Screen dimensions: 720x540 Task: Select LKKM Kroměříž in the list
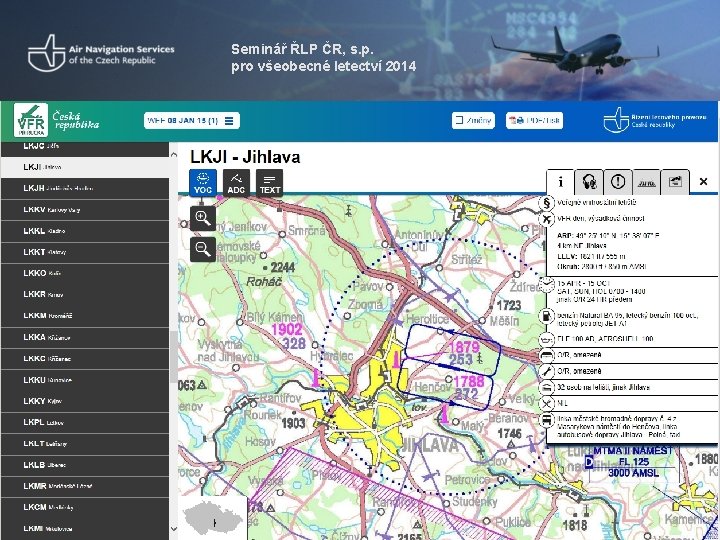(85, 316)
